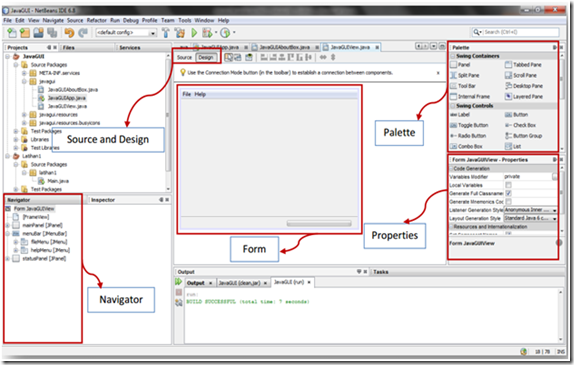574x365 pixels.
Task: Click the Undo arrow icon
Action: [x=69, y=33]
